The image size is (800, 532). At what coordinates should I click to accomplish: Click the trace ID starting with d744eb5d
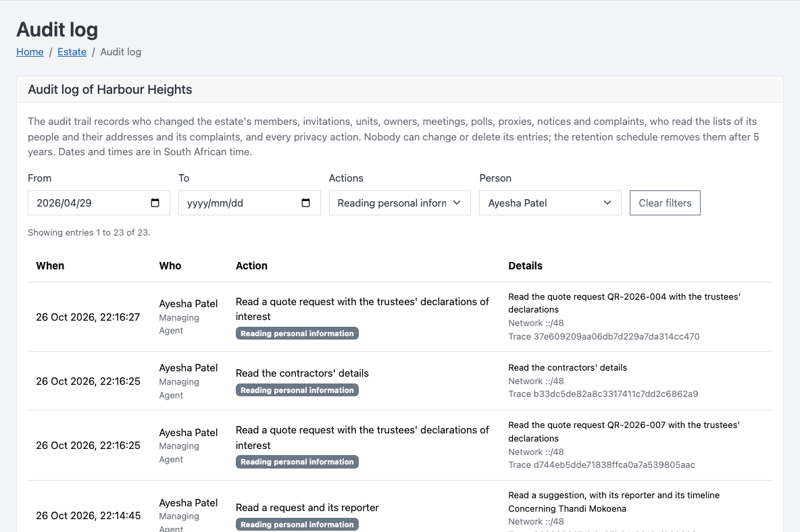[601, 464]
